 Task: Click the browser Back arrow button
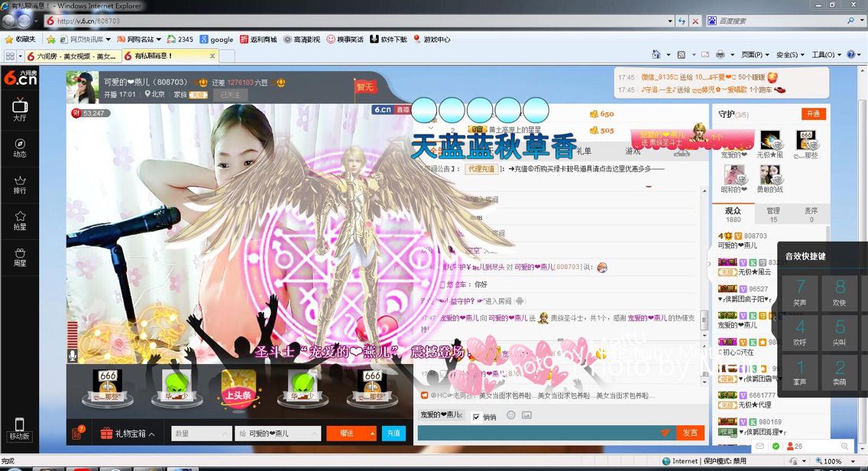pos(9,21)
